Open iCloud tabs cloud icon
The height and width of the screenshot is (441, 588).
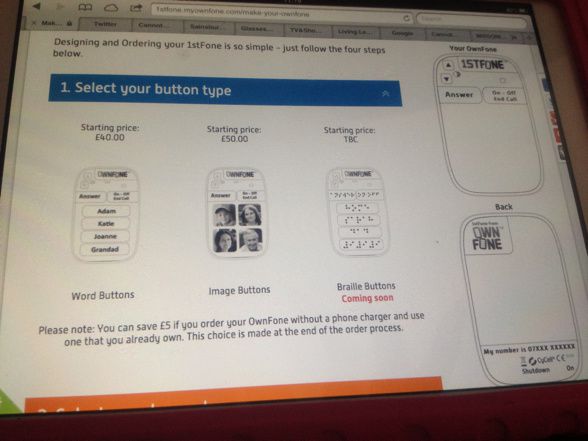pyautogui.click(x=111, y=8)
